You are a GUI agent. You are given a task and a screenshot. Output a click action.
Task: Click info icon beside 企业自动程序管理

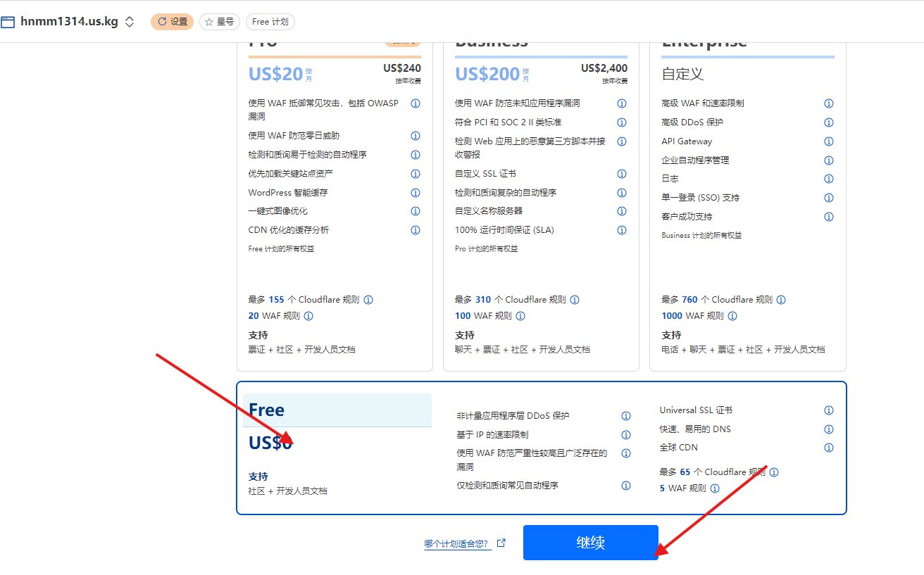coord(829,160)
